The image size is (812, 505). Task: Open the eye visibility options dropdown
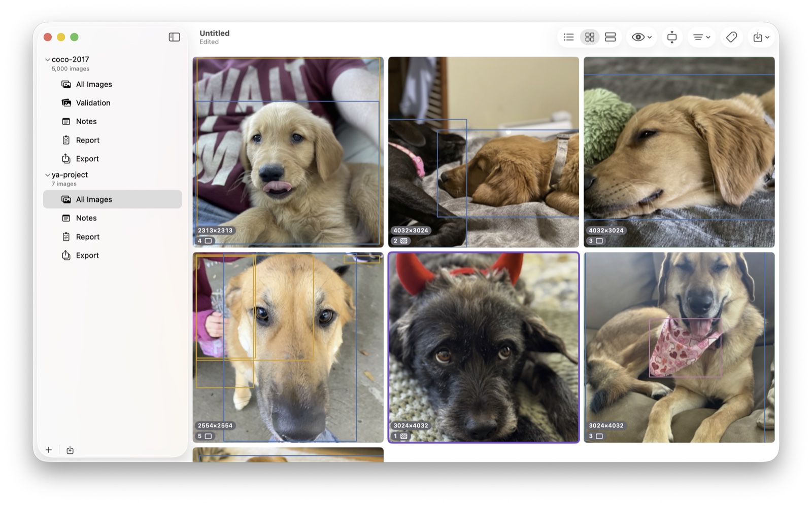tap(641, 37)
